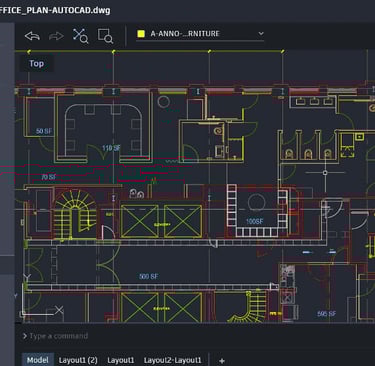Select the 500 SF area label

149,276
